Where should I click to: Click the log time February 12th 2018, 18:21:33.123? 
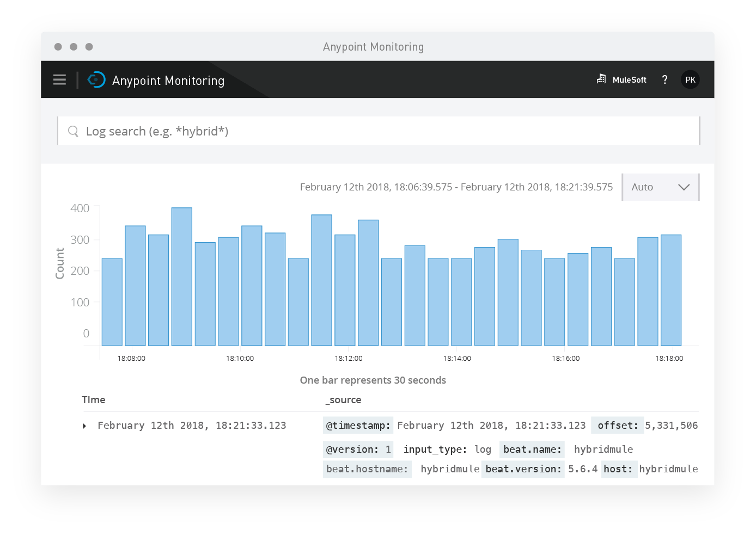click(x=192, y=426)
